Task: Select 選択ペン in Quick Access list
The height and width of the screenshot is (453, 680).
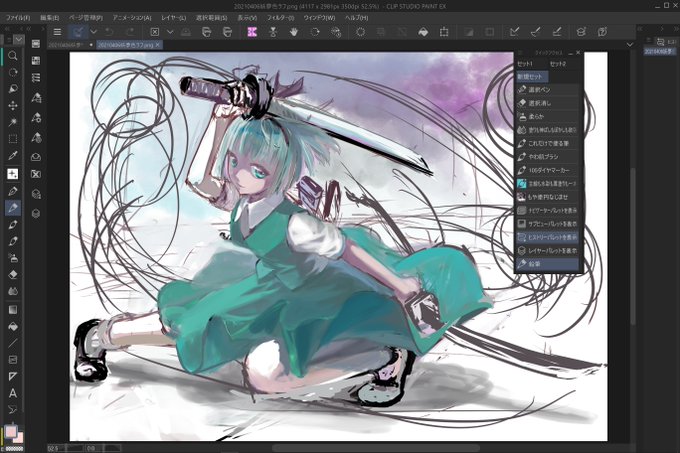Action: point(548,89)
